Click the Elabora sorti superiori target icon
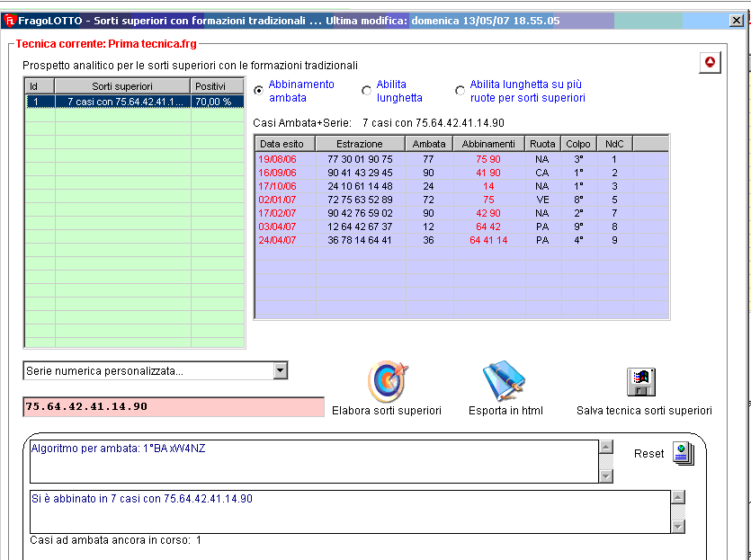Image resolution: width=751 pixels, height=560 pixels. [x=387, y=382]
